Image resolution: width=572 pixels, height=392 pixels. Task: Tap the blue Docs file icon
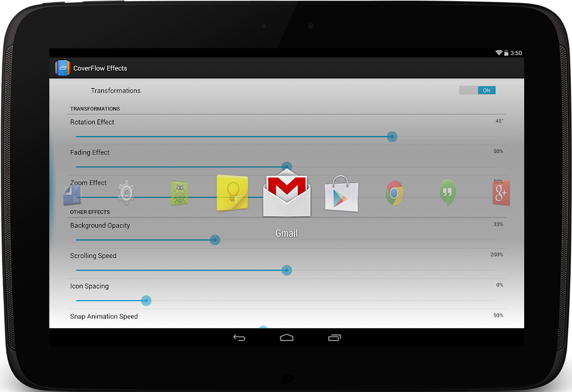pyautogui.click(x=72, y=195)
